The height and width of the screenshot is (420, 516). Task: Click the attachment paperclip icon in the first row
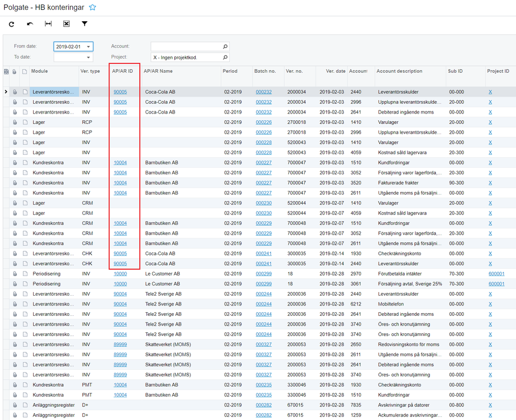coord(15,92)
